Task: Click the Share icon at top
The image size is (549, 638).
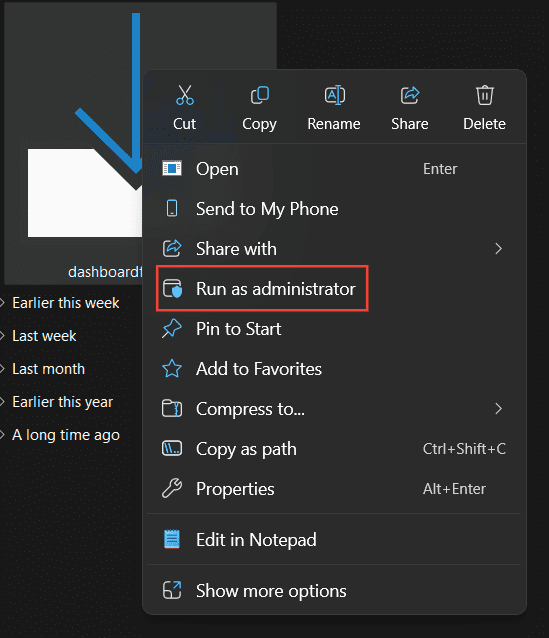Action: (x=410, y=95)
